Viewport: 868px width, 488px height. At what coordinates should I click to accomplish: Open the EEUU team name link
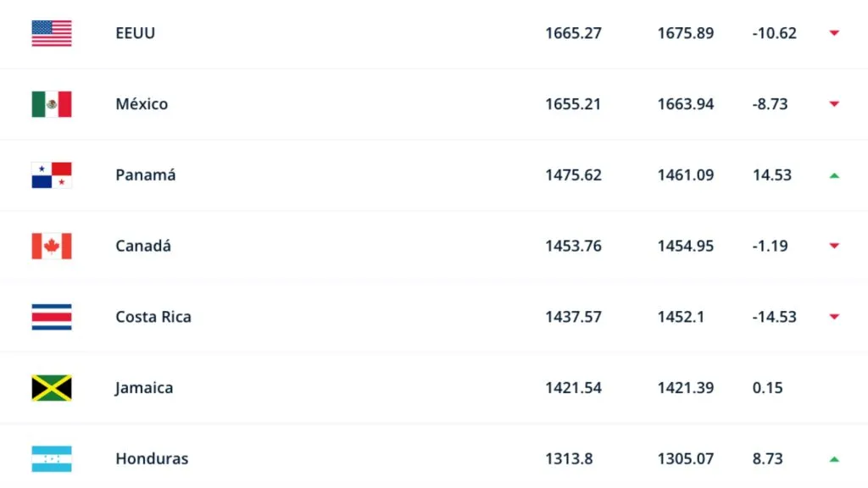click(136, 33)
